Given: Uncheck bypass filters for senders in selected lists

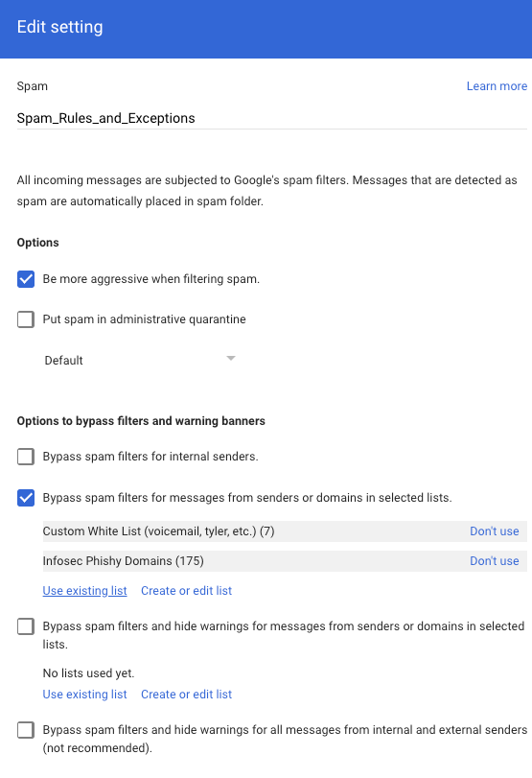Looking at the screenshot, I should coord(26,498).
